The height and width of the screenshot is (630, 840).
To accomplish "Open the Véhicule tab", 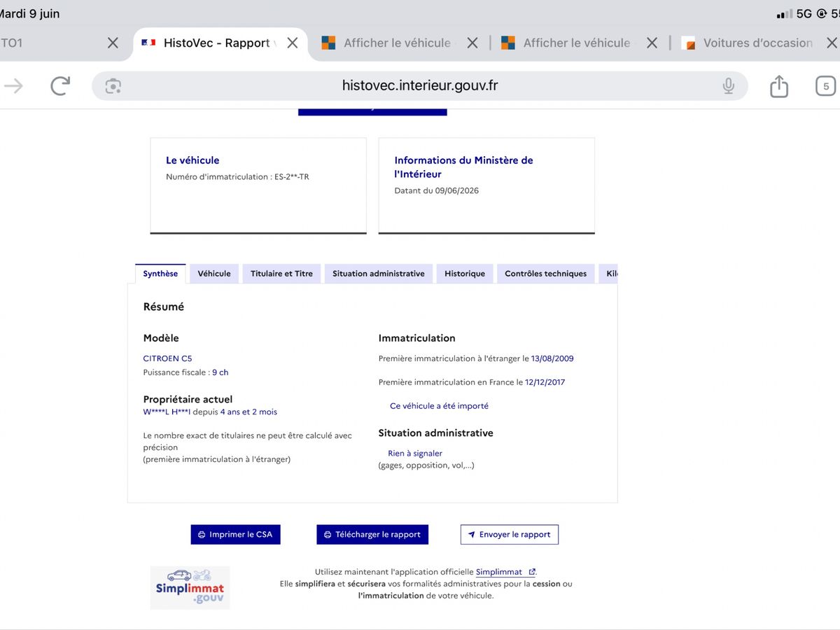I will click(x=214, y=274).
